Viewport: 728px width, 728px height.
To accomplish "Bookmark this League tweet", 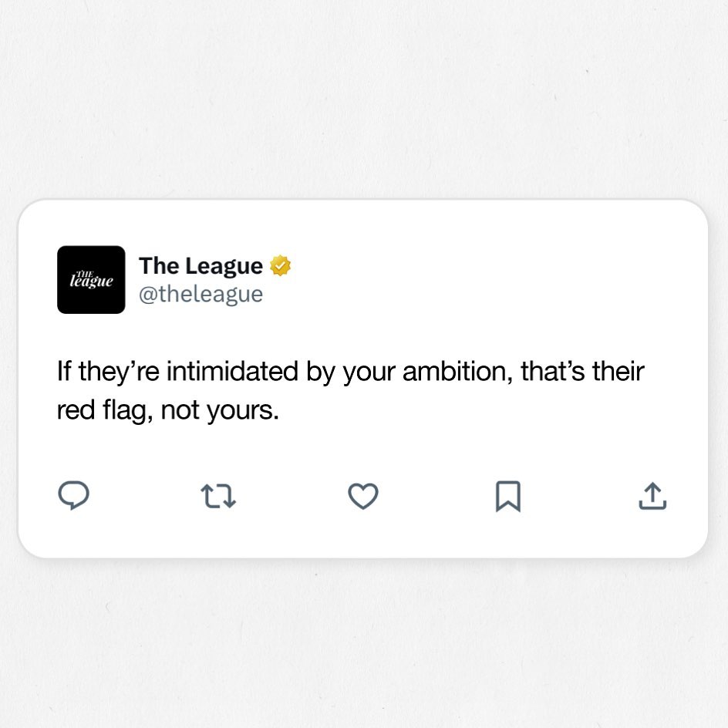I will click(508, 497).
